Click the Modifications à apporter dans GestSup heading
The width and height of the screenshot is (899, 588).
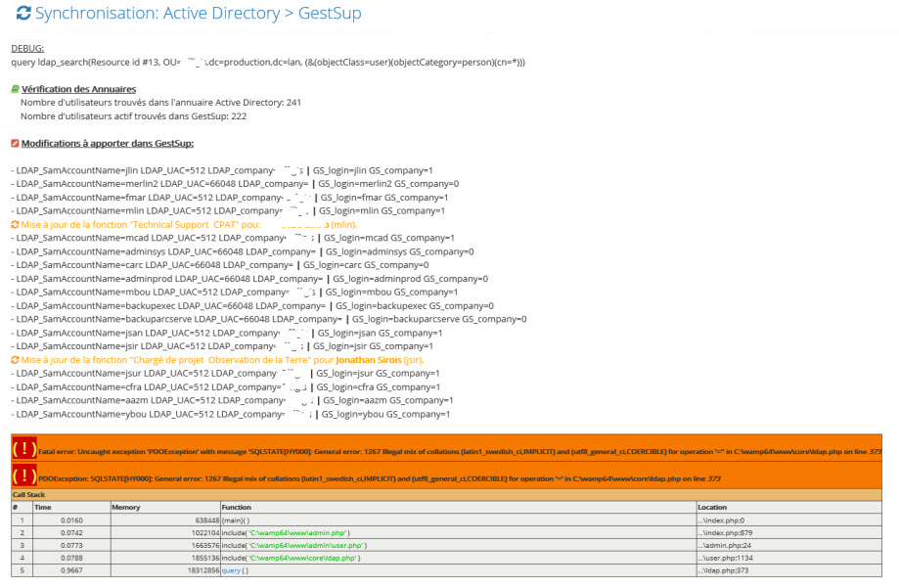coord(108,144)
